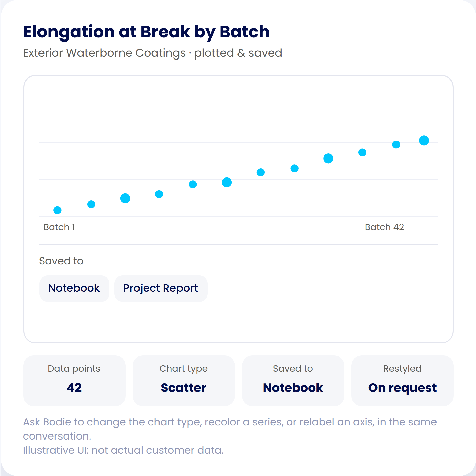476x476 pixels.
Task: Select the fourth scatter data point
Action: pyautogui.click(x=159, y=194)
